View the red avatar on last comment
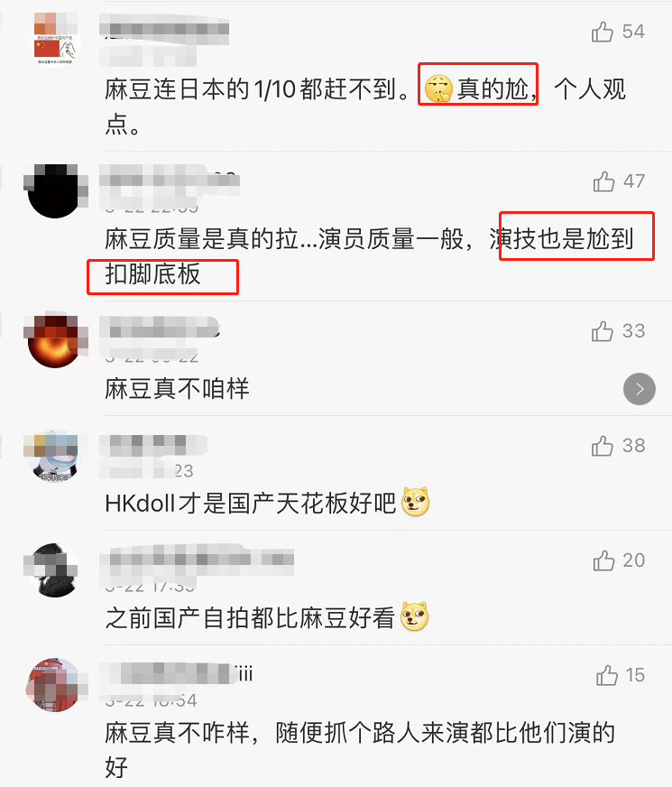The image size is (672, 787). point(55,685)
